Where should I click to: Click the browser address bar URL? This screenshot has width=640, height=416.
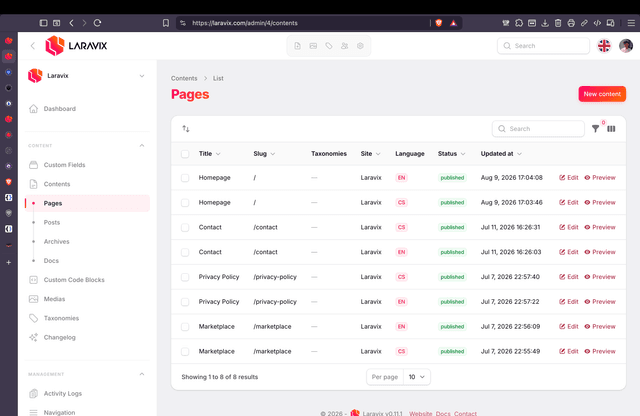click(245, 23)
